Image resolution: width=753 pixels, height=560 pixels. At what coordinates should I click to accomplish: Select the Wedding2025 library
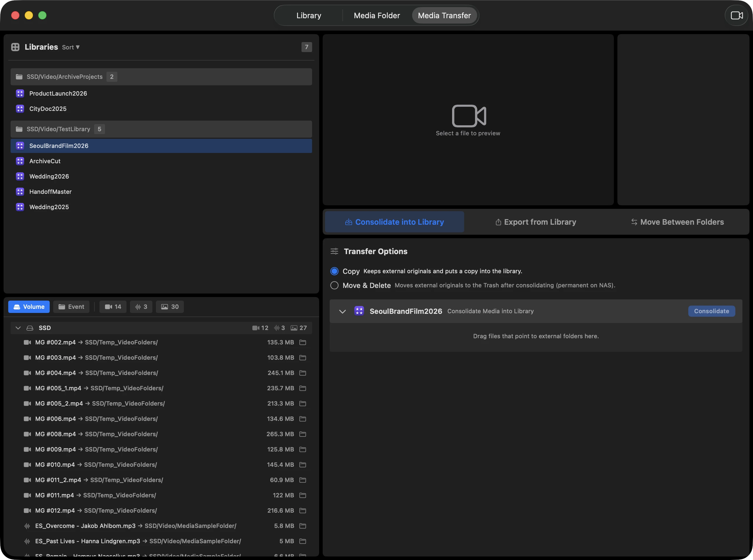click(x=161, y=207)
